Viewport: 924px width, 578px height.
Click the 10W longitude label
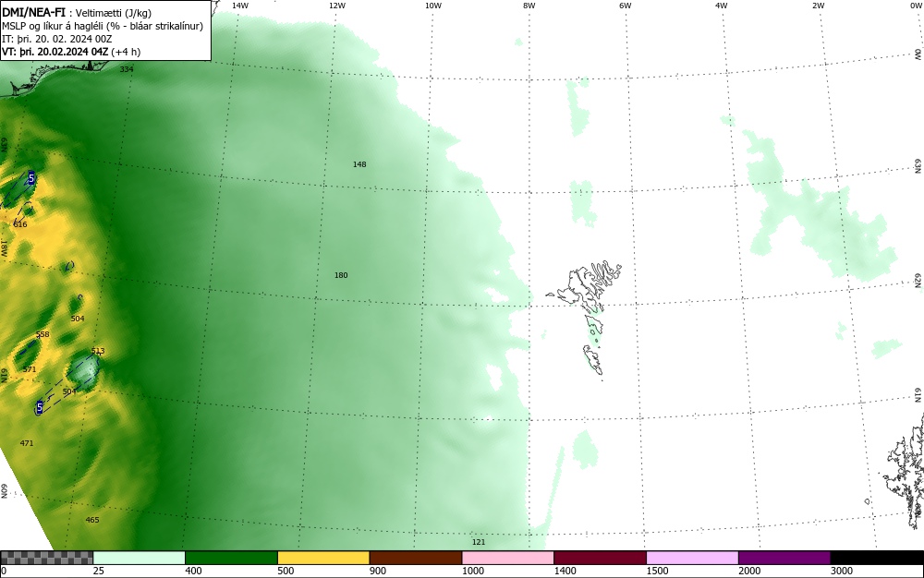(x=433, y=6)
